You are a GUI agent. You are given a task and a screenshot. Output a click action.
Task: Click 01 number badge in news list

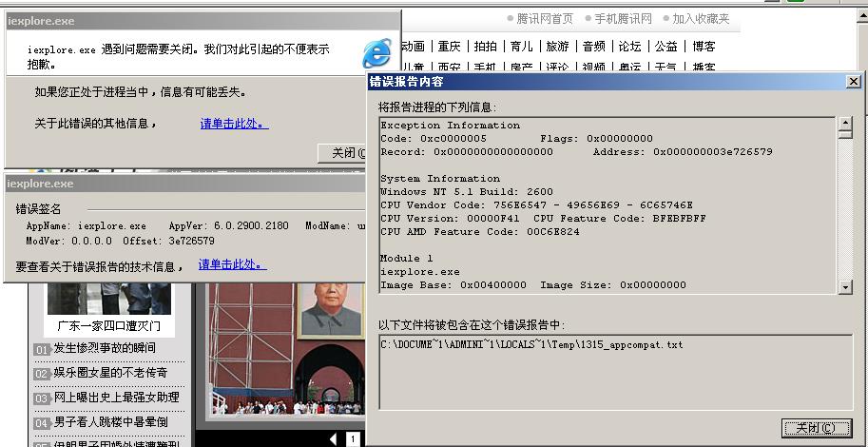pos(42,349)
